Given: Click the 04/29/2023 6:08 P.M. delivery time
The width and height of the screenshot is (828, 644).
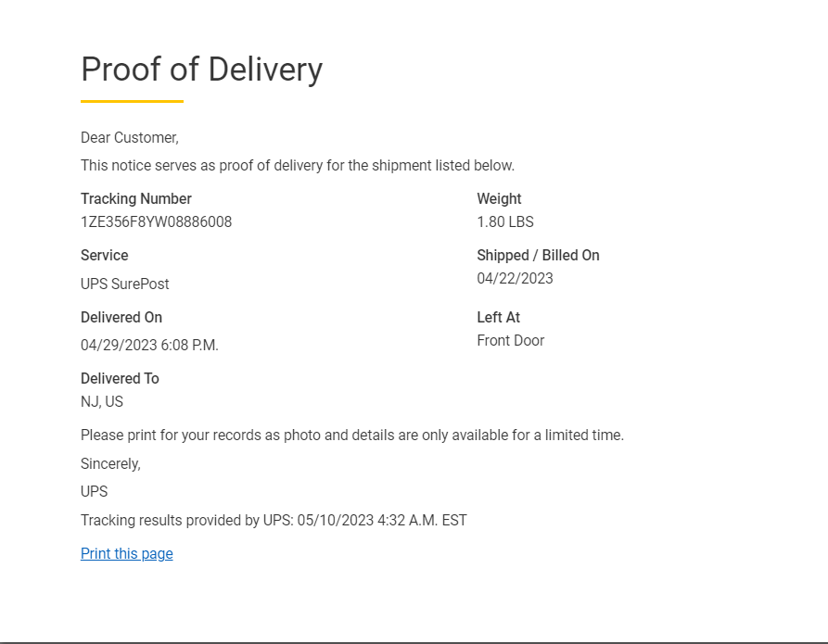Looking at the screenshot, I should [x=149, y=346].
